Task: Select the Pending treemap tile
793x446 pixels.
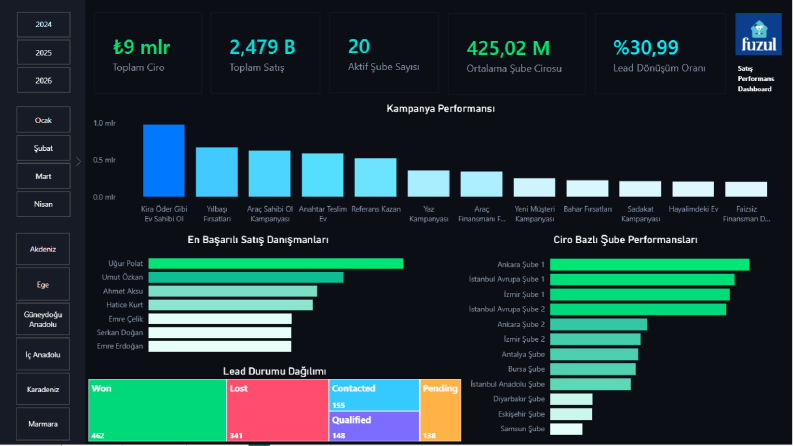Action: (440, 410)
